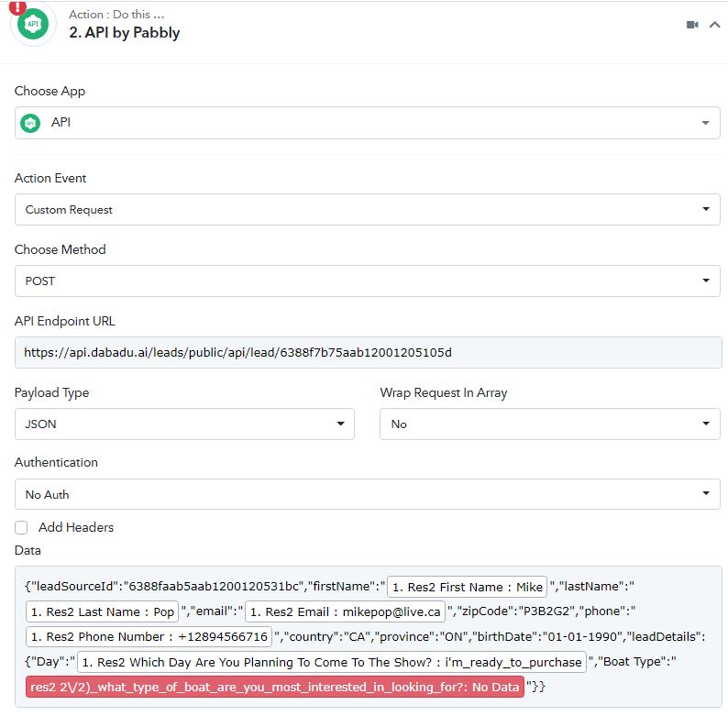Click the Res2 Phone Number tag
The image size is (728, 716).
tap(149, 636)
